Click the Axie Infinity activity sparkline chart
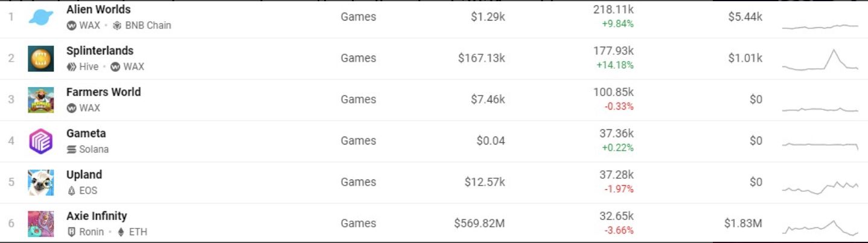 click(x=820, y=227)
